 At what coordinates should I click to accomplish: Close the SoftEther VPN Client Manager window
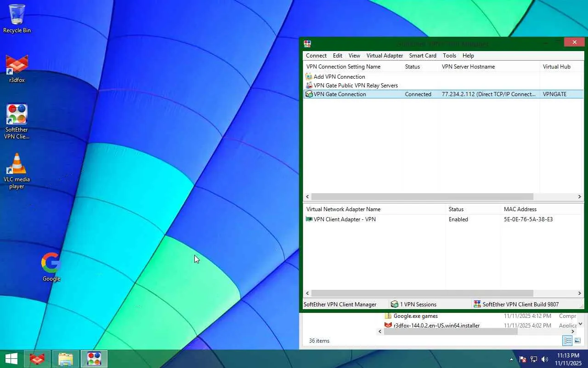pyautogui.click(x=574, y=42)
